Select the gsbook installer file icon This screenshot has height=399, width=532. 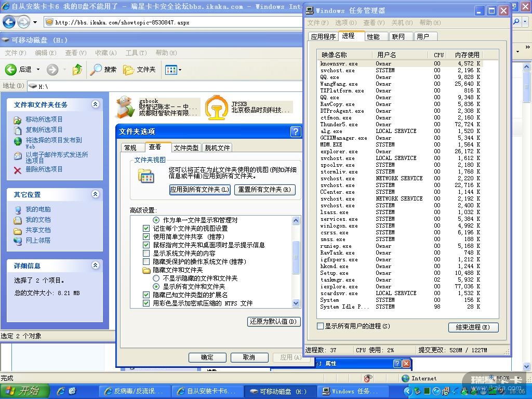pos(125,107)
